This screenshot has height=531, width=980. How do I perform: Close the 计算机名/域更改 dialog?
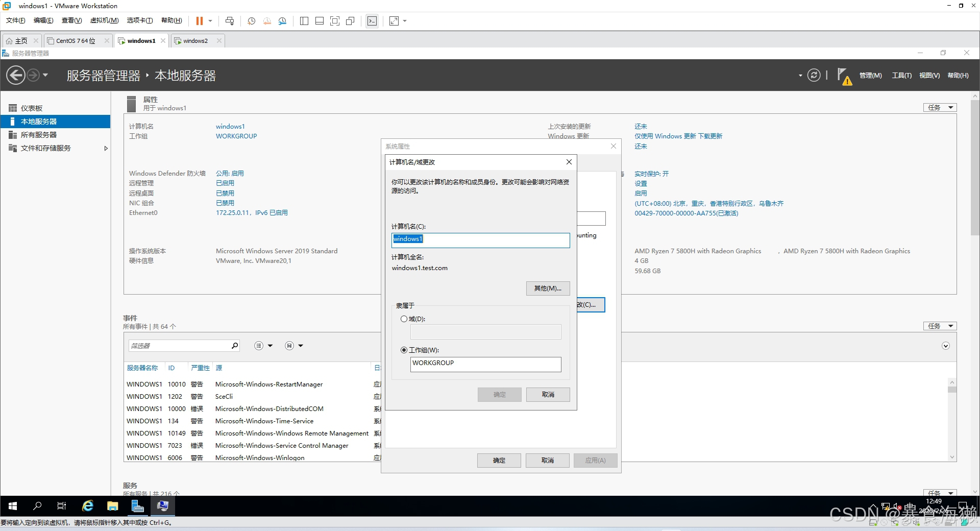coord(569,162)
